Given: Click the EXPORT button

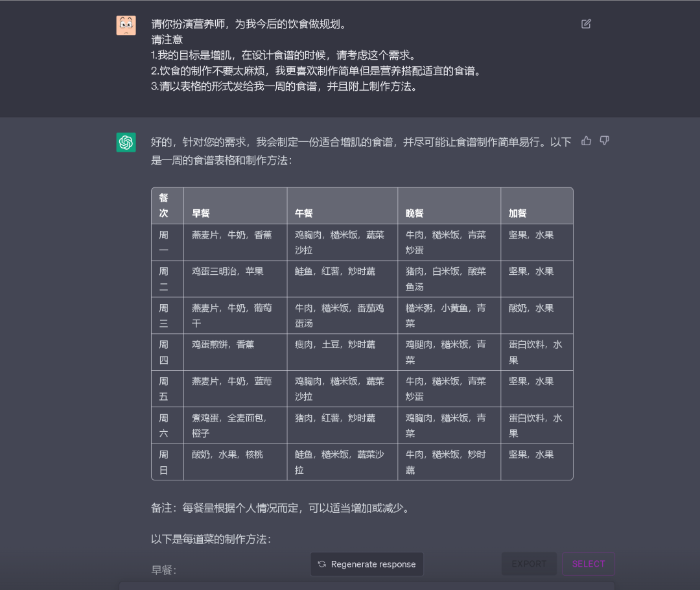Looking at the screenshot, I should (529, 564).
